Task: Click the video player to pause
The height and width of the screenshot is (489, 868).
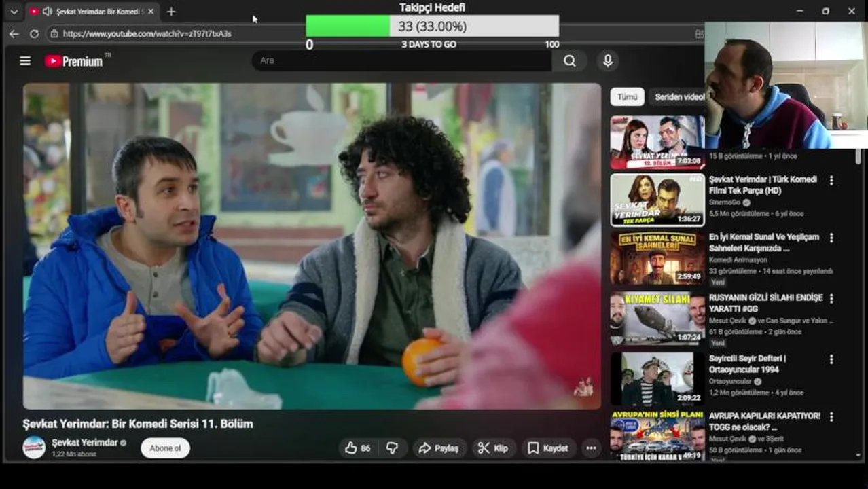Action: 312,246
